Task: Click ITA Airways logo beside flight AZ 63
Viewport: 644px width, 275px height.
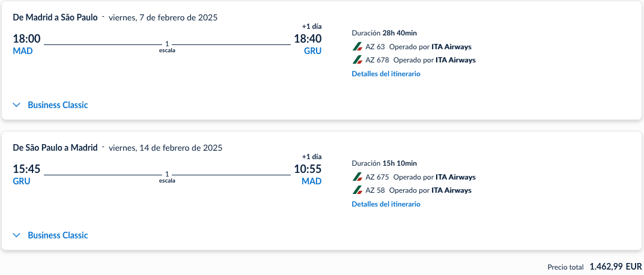Action: 357,47
